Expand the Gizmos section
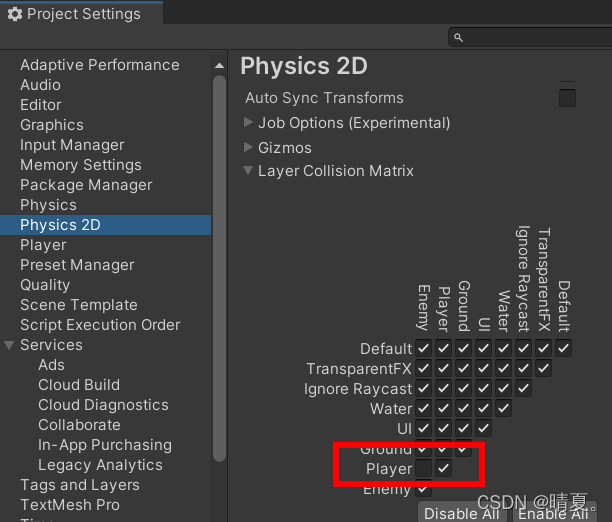This screenshot has height=522, width=612. [248, 147]
